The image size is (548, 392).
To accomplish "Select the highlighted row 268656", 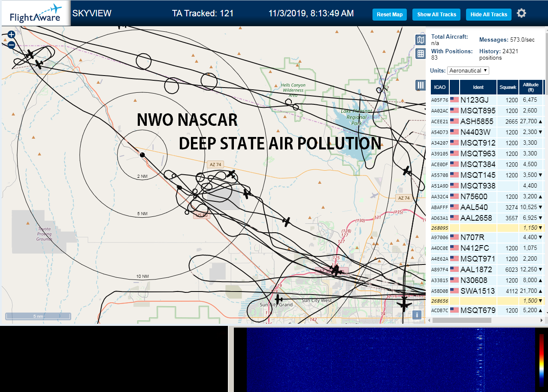I will [487, 301].
